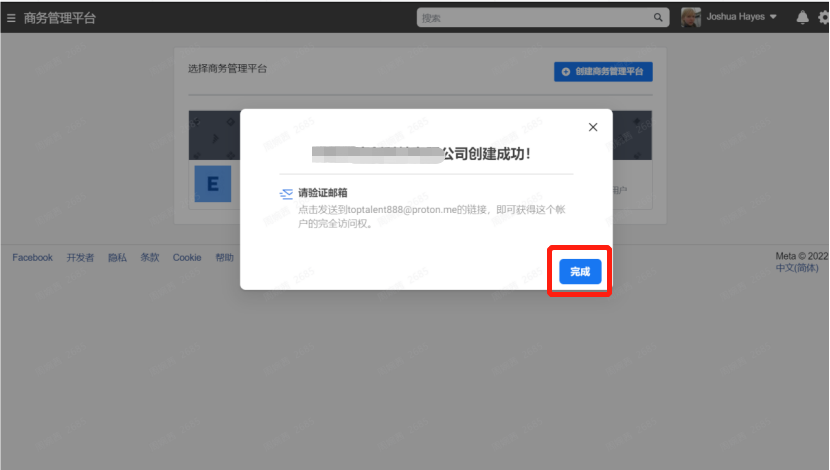Open Joshua Hayes profile avatar

[691, 17]
